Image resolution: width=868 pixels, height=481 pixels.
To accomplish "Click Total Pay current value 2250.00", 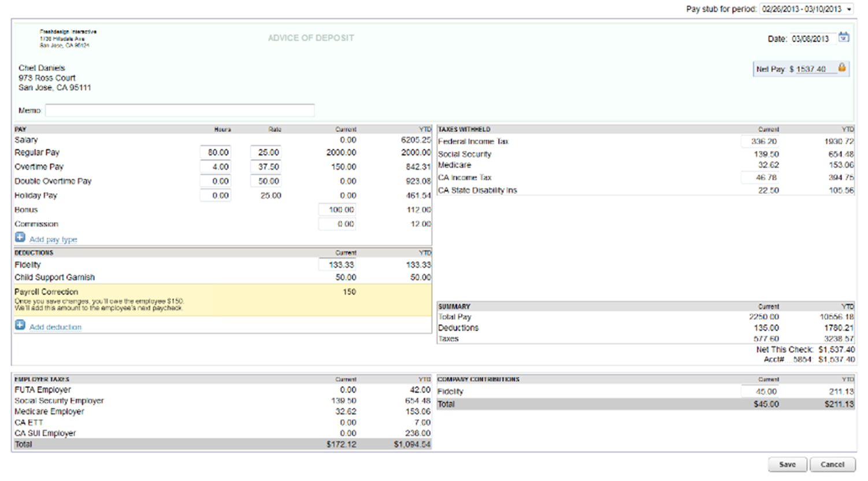I will point(764,317).
